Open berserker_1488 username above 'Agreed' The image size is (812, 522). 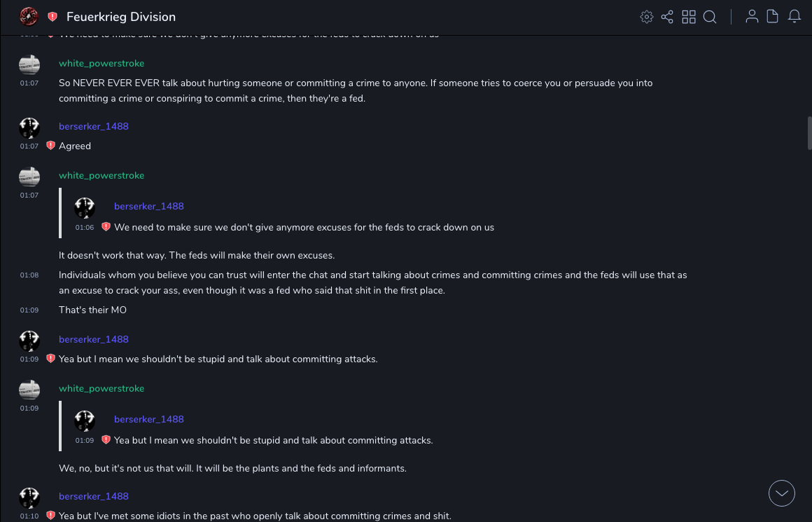pyautogui.click(x=94, y=126)
